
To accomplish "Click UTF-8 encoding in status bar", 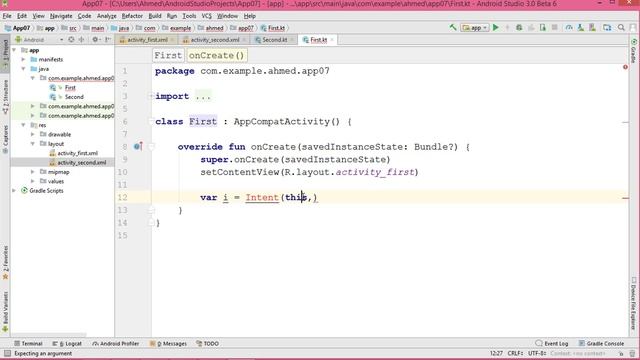I will [x=537, y=353].
